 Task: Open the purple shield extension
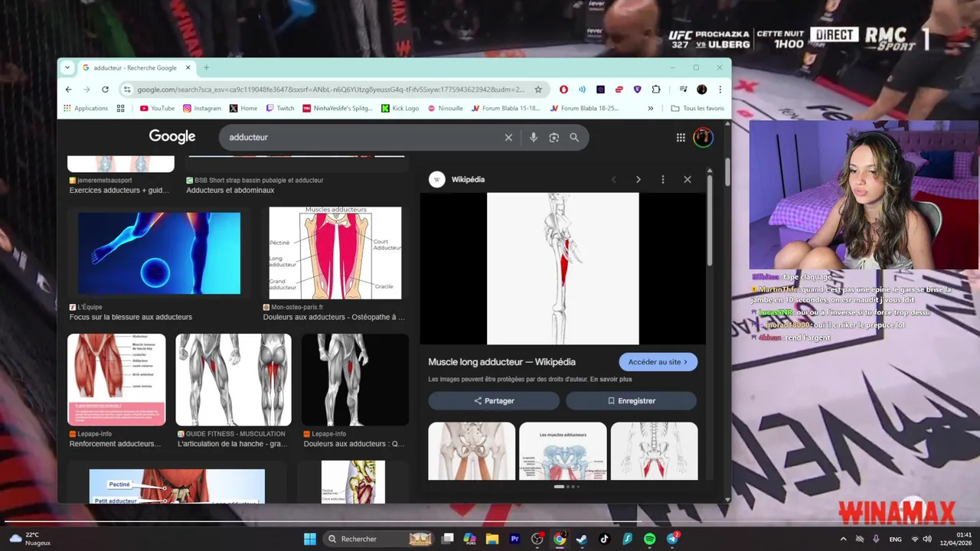click(x=637, y=90)
